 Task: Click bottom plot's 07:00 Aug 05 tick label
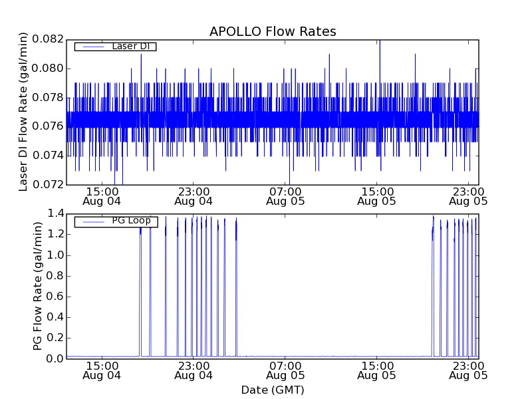pyautogui.click(x=285, y=370)
